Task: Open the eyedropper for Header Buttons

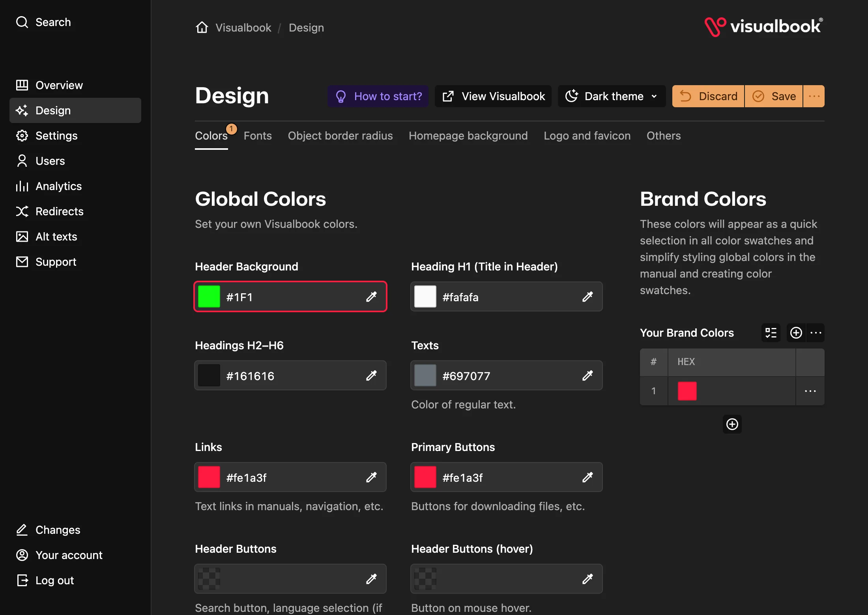Action: point(371,579)
